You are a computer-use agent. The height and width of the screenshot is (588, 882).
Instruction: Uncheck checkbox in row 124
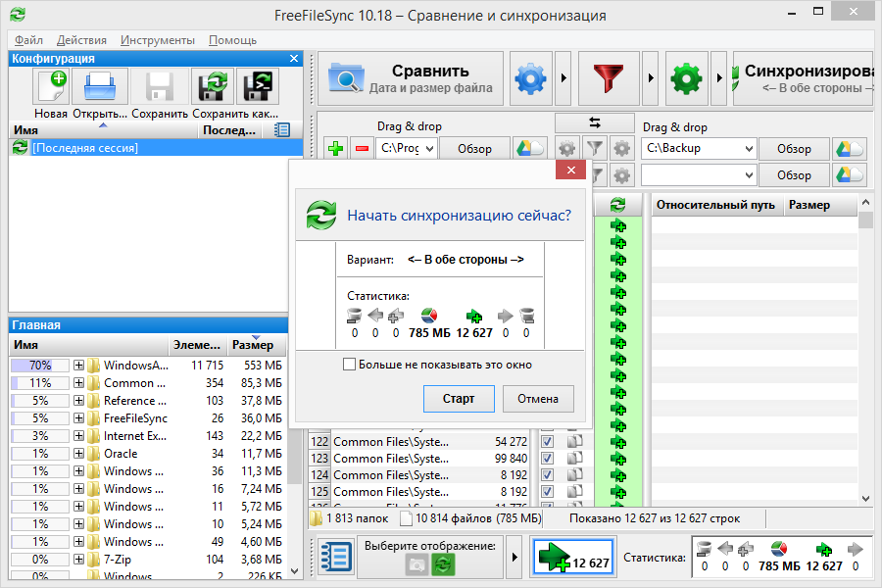tap(547, 475)
